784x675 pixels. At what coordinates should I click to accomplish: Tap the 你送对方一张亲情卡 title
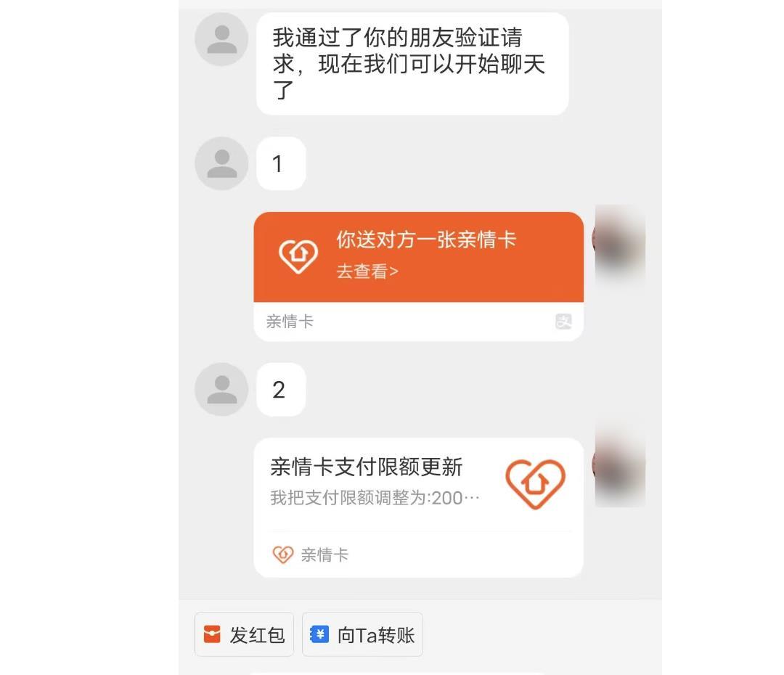pyautogui.click(x=426, y=240)
